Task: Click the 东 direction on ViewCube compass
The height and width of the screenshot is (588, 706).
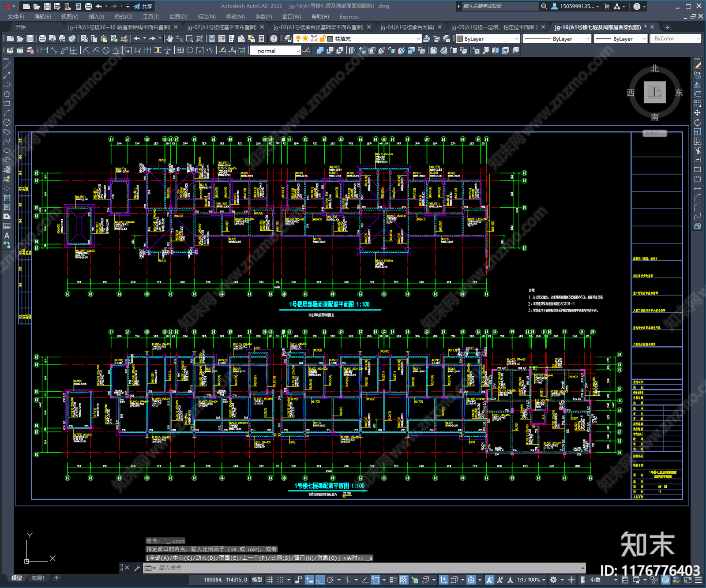Action: click(x=679, y=93)
